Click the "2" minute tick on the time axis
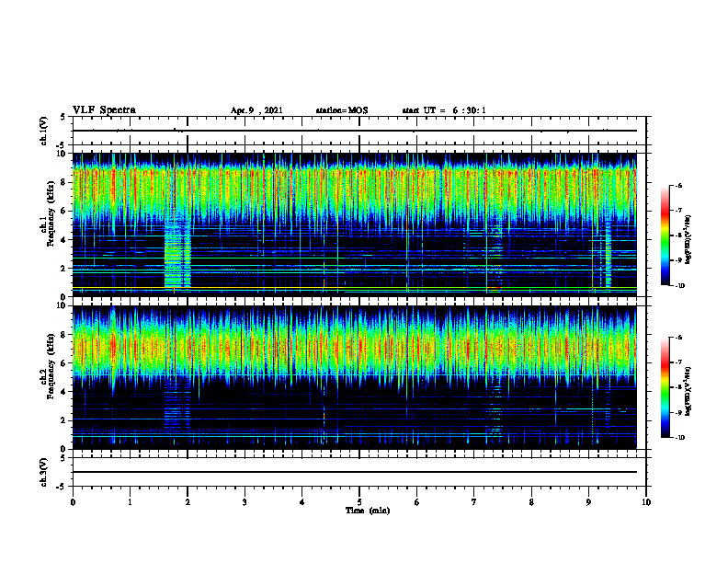 [x=188, y=502]
